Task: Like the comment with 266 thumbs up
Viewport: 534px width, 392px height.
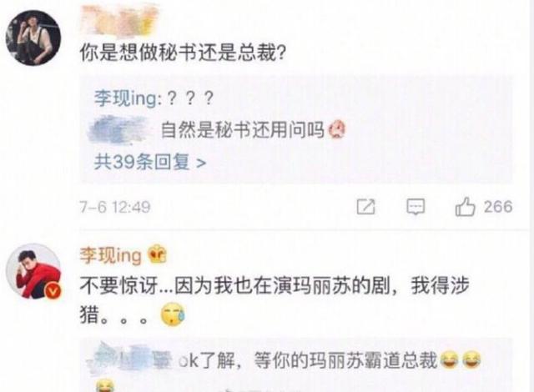Action: pyautogui.click(x=465, y=207)
